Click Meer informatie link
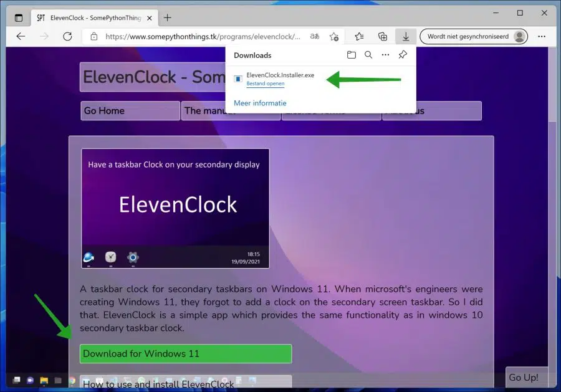The height and width of the screenshot is (392, 561). tap(260, 103)
